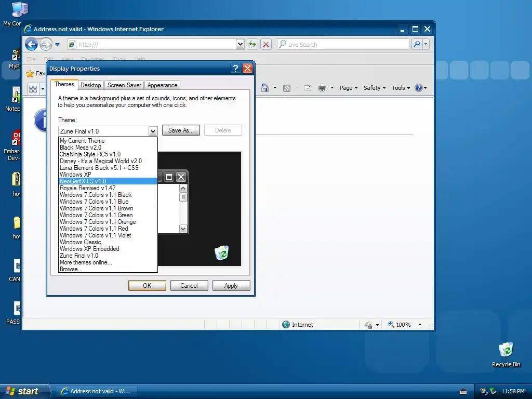The image size is (532, 399).
Task: Open the Print options dropdown arrow
Action: tap(332, 88)
